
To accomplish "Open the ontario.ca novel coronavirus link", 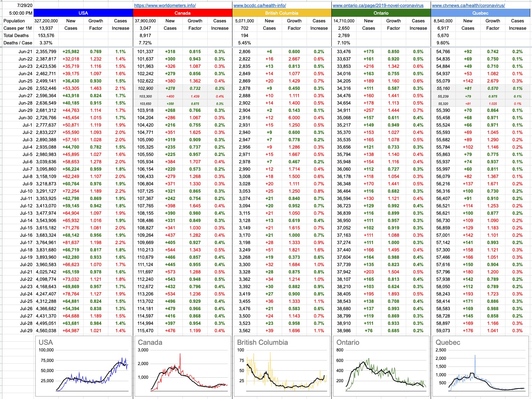I will (378, 5).
